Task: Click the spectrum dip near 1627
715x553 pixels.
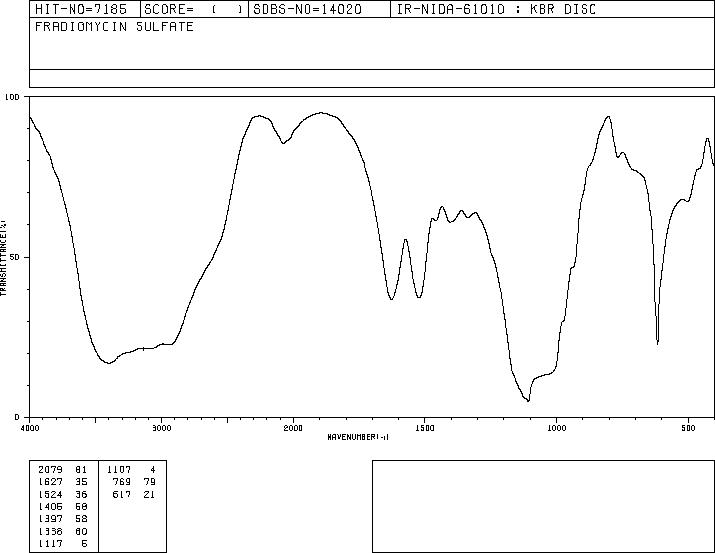Action: [x=391, y=299]
